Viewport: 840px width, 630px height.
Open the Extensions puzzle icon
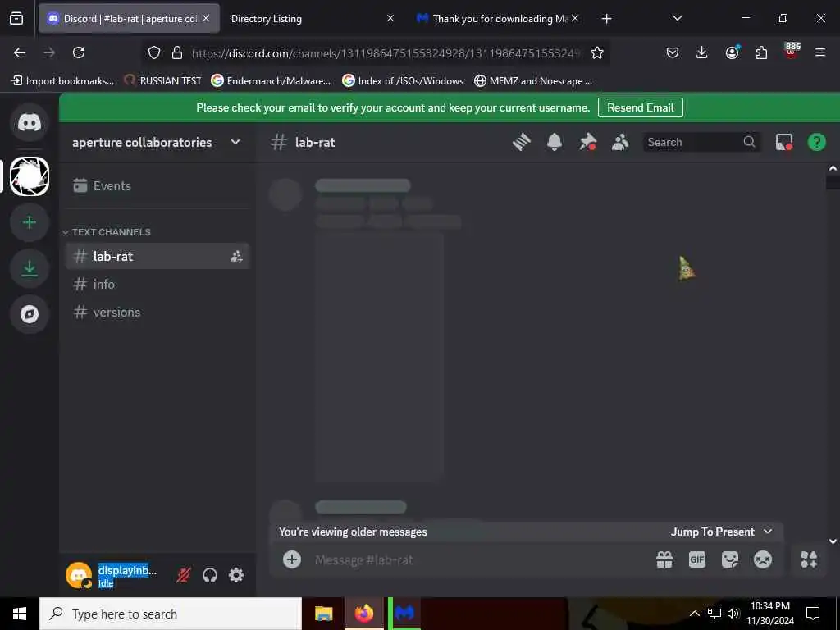point(761,52)
